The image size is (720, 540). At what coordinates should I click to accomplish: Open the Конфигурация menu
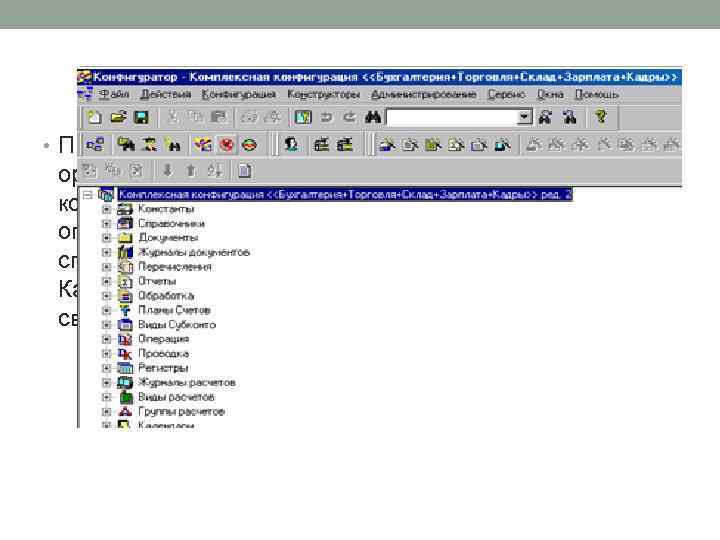tap(239, 95)
